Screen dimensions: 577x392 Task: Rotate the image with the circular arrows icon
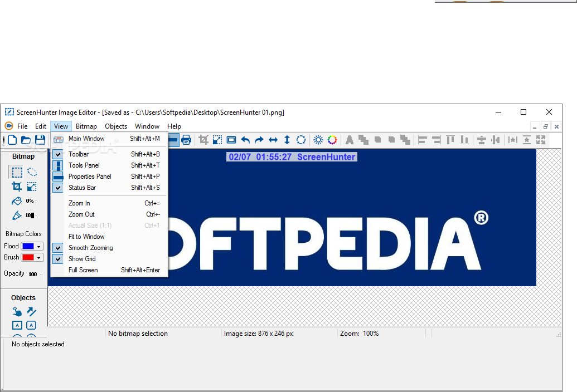click(301, 140)
